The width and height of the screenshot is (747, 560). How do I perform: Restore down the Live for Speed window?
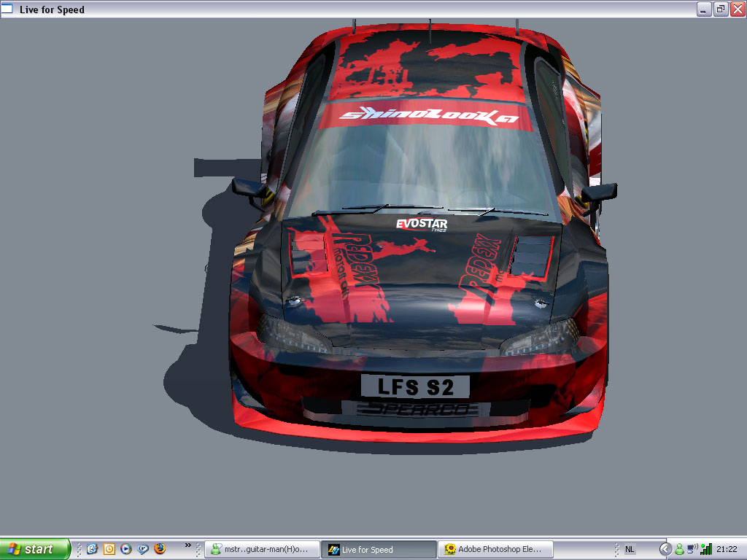[721, 9]
